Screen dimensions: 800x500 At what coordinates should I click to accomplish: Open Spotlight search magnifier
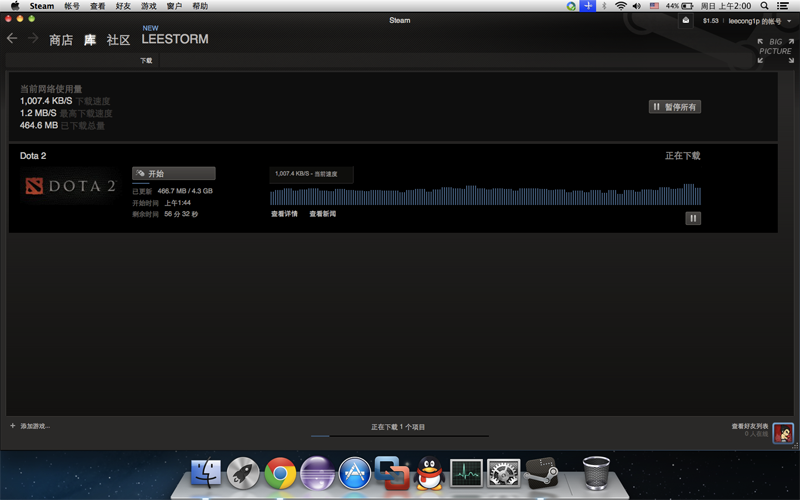764,6
